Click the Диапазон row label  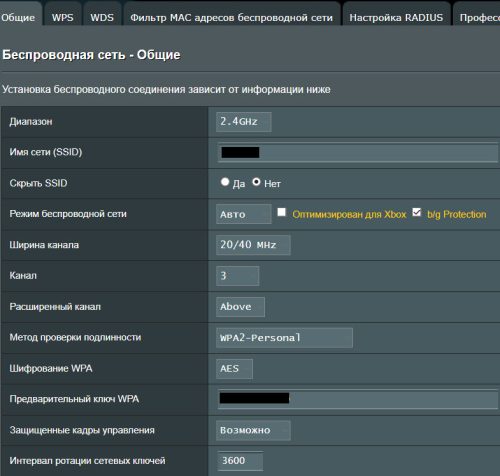pos(31,122)
